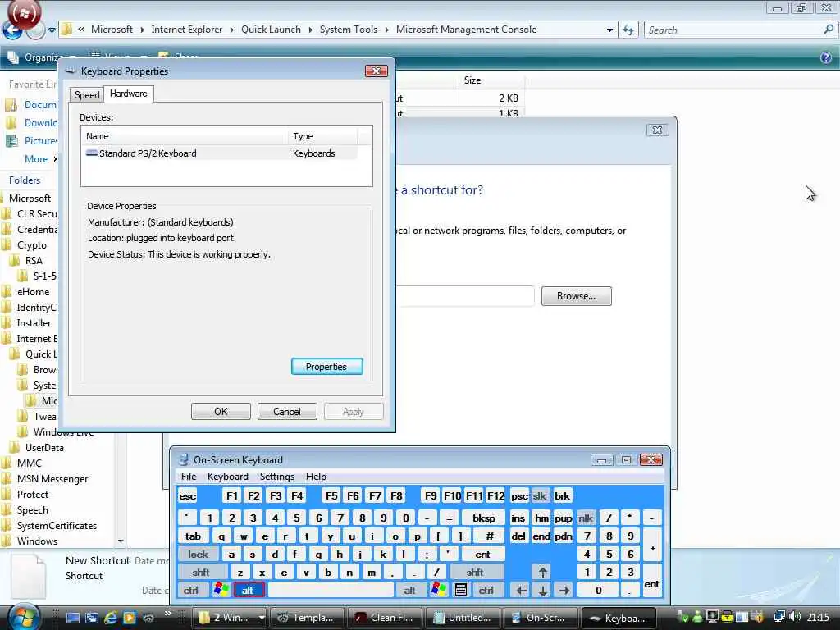This screenshot has height=630, width=840.
Task: Toggle the left ctrl key
Action: pyautogui.click(x=190, y=591)
